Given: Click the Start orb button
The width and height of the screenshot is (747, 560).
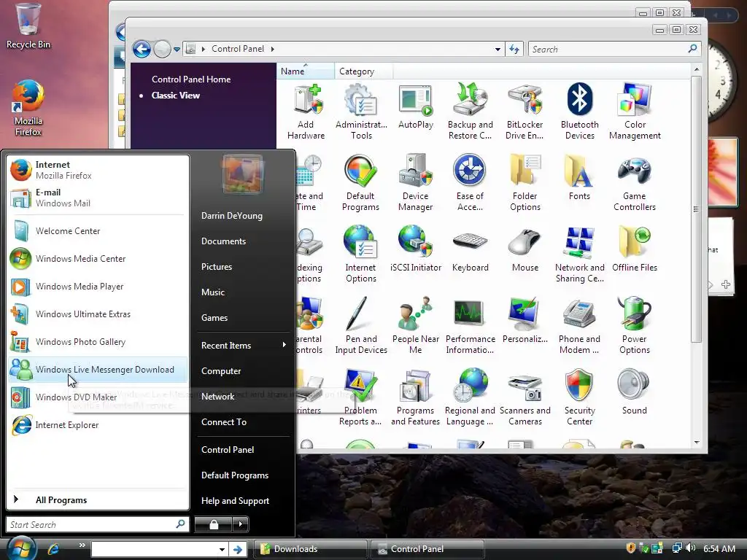Looking at the screenshot, I should (20, 548).
